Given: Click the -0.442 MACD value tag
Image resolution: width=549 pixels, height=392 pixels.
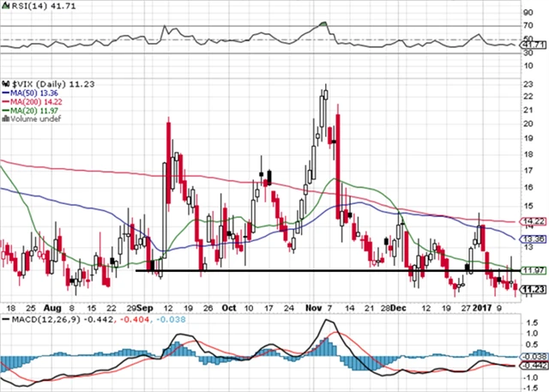Looking at the screenshot, I should click(x=534, y=365).
